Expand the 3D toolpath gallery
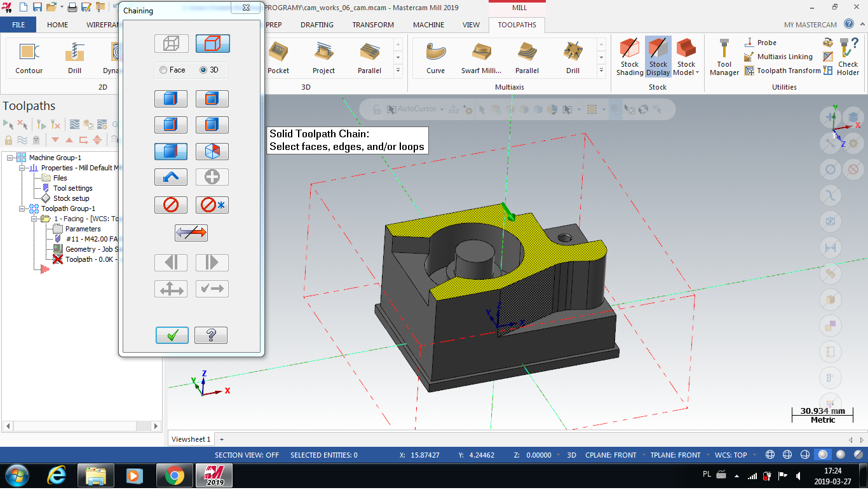This screenshot has width=868, height=497. coord(398,71)
